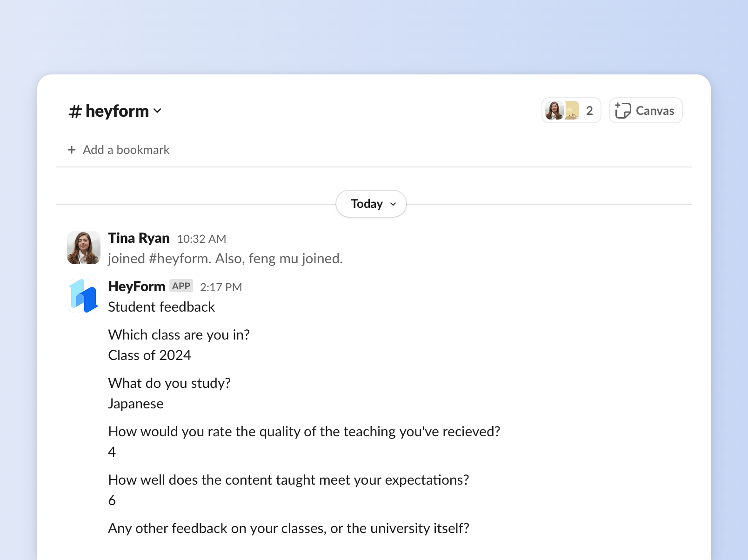Open the chevron next to the channel name

[x=157, y=112]
